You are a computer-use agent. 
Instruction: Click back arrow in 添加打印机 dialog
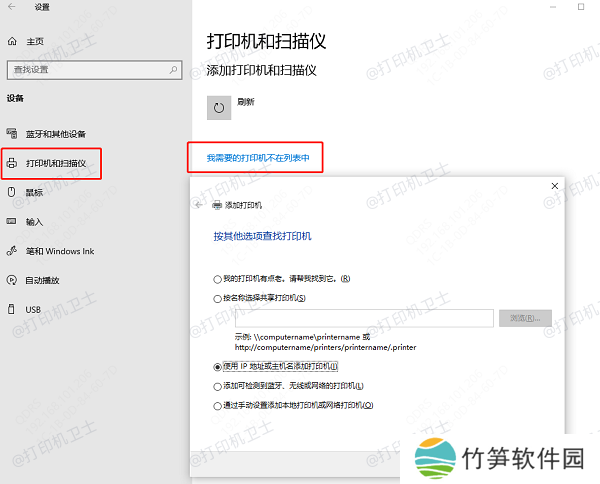pos(198,205)
